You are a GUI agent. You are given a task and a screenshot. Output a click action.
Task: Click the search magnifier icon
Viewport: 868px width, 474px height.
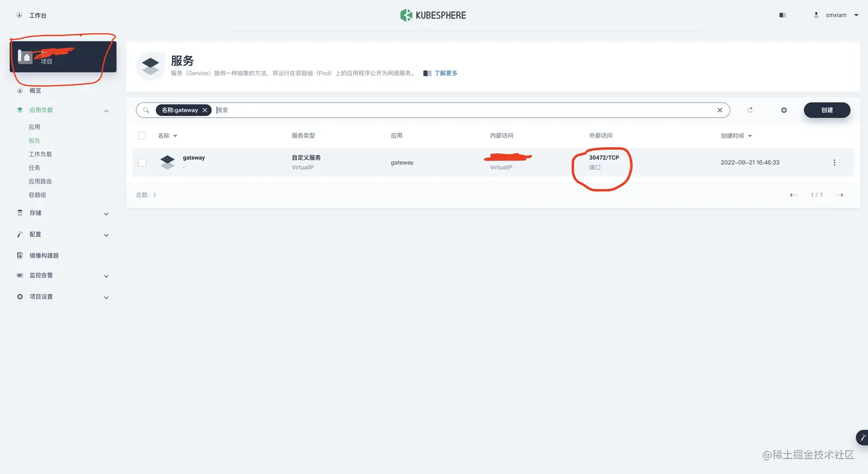tap(146, 110)
